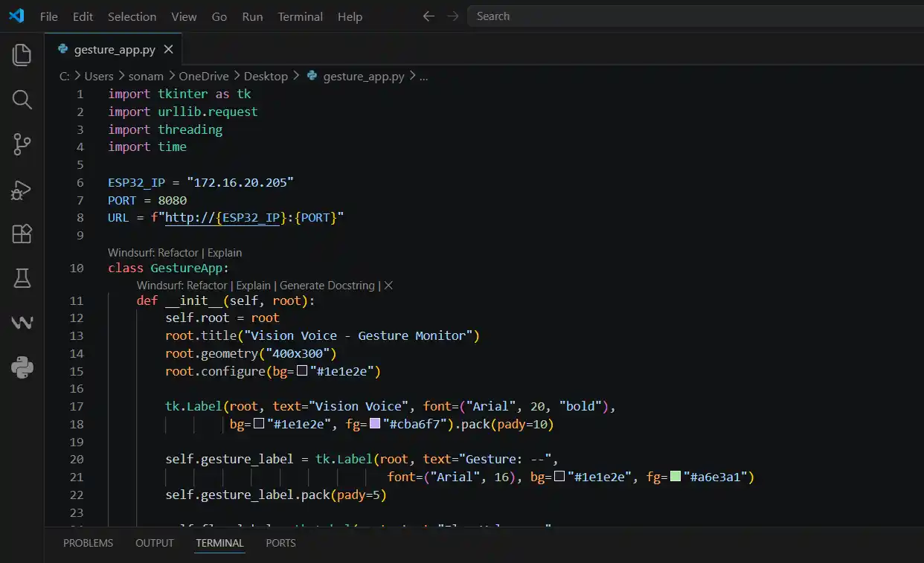Click the 'GestureApp' class name
The image size is (924, 563).
[x=186, y=268]
